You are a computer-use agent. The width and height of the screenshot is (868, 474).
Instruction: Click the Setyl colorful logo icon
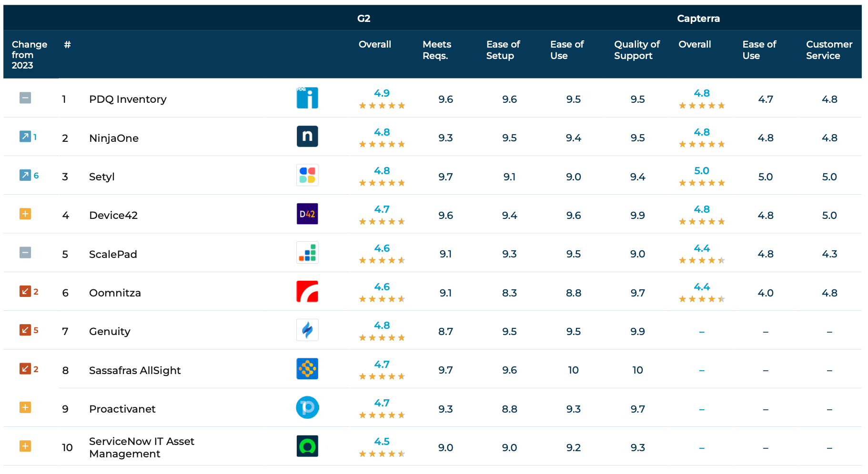(x=307, y=175)
